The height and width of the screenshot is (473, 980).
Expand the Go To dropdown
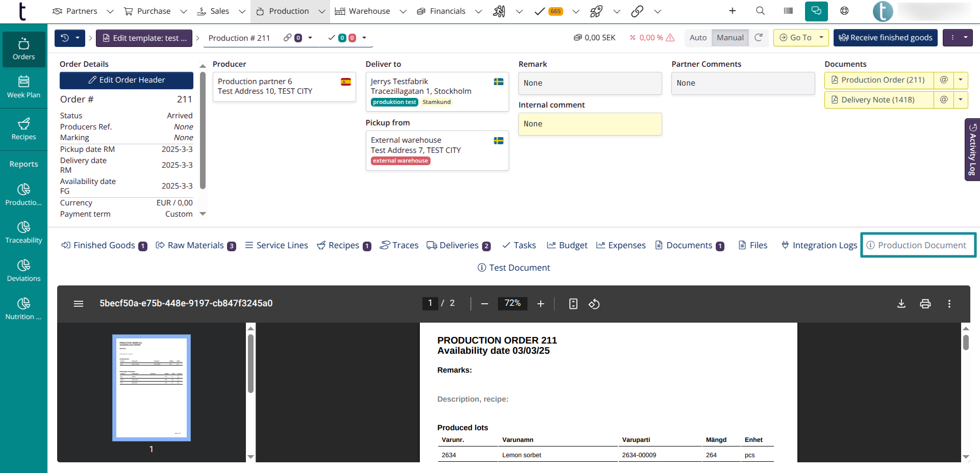pyautogui.click(x=821, y=38)
